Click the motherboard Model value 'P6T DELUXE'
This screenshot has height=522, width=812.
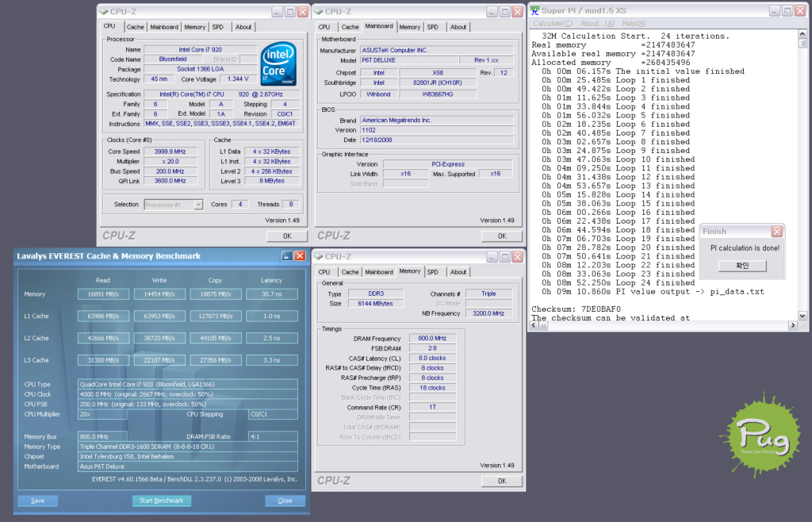(408, 60)
